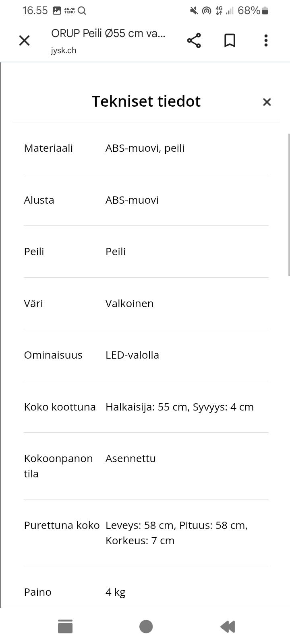This screenshot has width=290, height=644.
Task: Click the page scrollbar thumb
Action: [x=288, y=204]
